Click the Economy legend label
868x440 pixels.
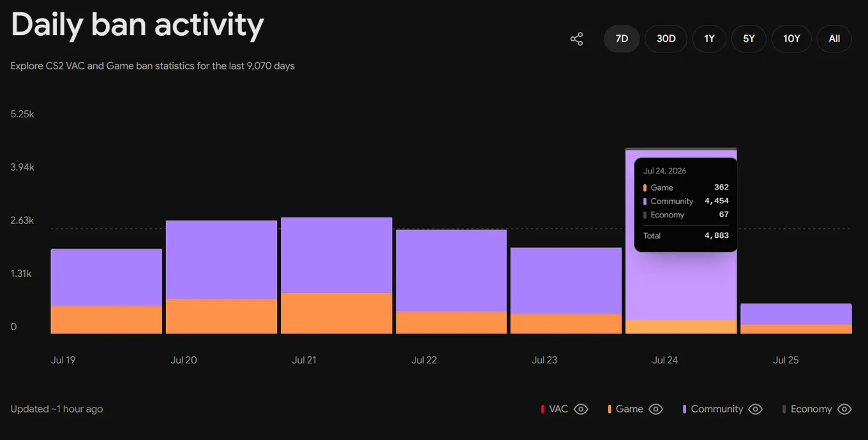pos(811,409)
